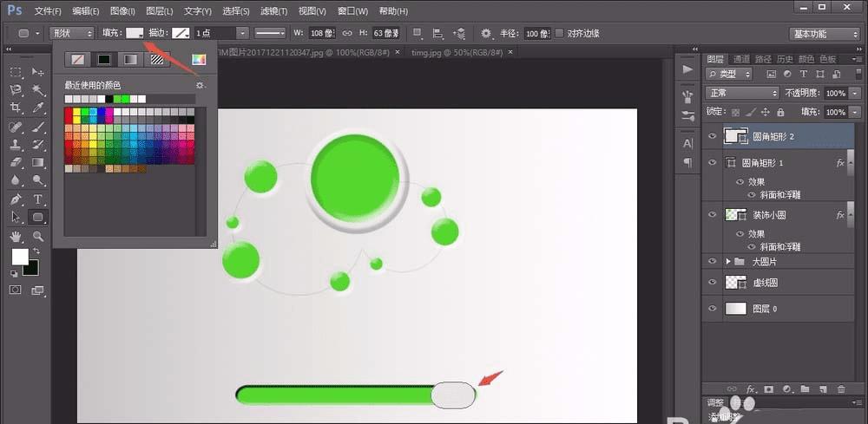
Task: Select the Blur tool
Action: click(x=16, y=179)
